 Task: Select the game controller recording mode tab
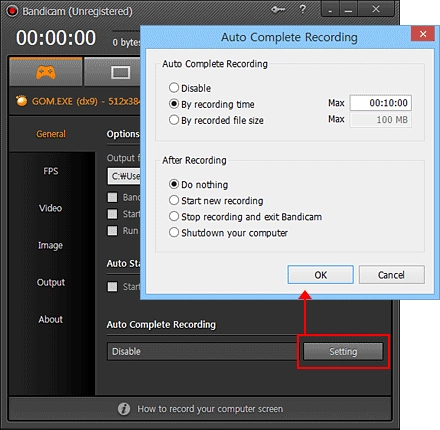click(x=46, y=72)
